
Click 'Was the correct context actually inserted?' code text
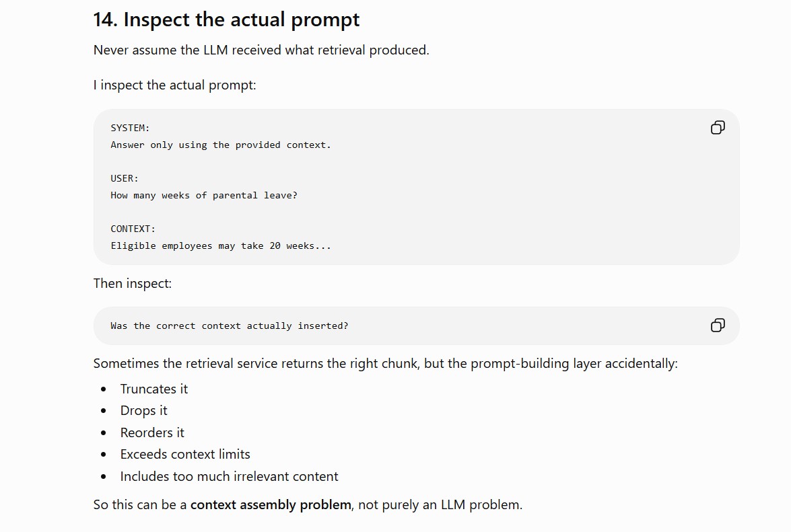(x=229, y=326)
